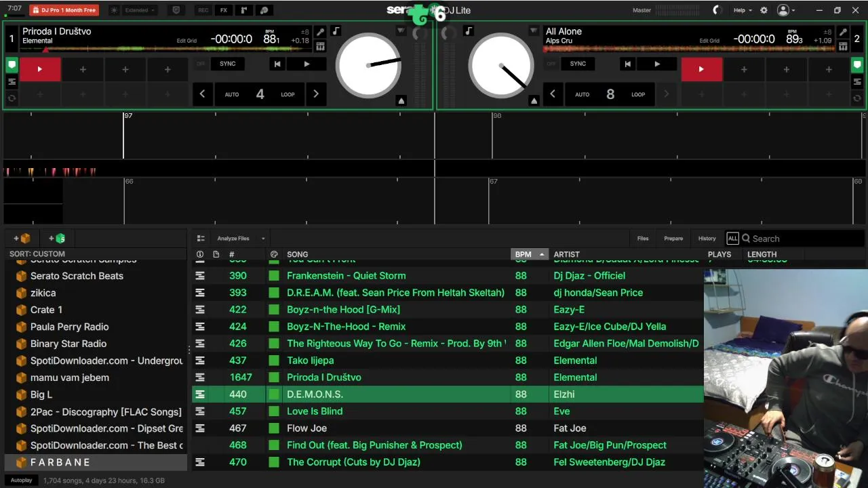
Task: Open the REC recording panel
Action: [x=203, y=10]
